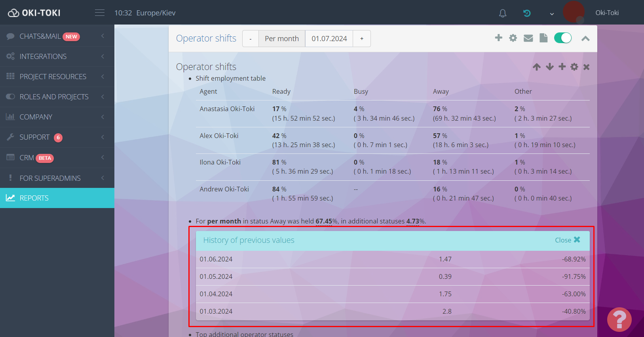Click the 01.07.2024 date field
644x337 pixels.
329,39
